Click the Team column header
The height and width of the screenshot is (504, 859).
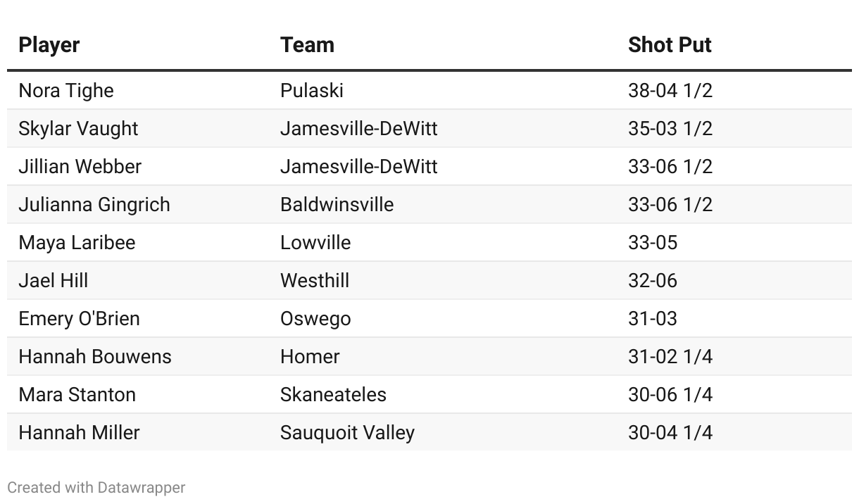[x=307, y=45]
